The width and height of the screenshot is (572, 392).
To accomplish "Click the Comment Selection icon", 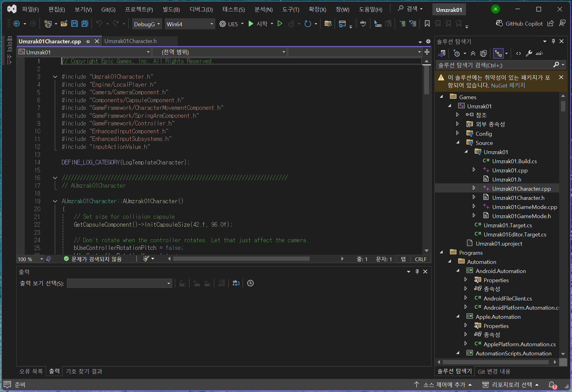I will (403, 23).
